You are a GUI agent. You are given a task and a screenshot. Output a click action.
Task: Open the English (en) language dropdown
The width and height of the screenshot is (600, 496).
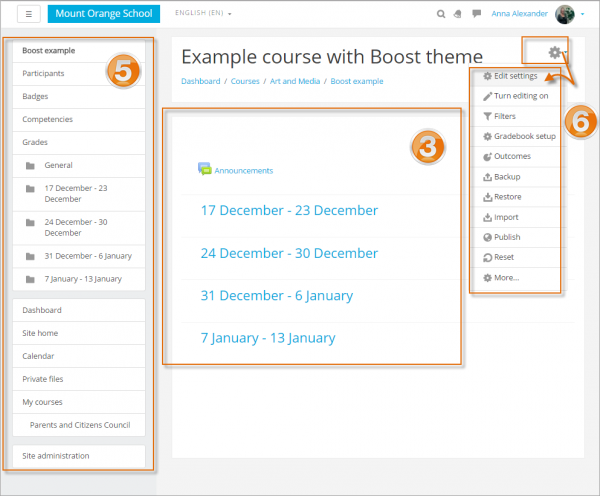[203, 14]
